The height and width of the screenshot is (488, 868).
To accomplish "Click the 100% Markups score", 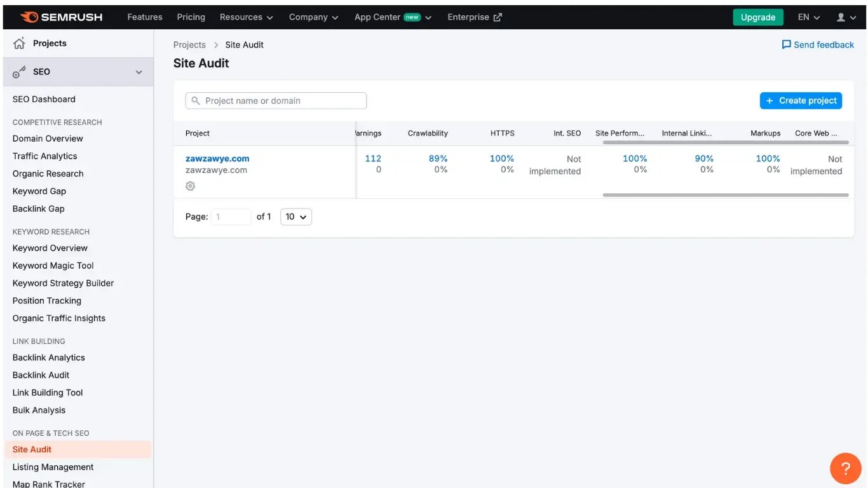I will 768,158.
